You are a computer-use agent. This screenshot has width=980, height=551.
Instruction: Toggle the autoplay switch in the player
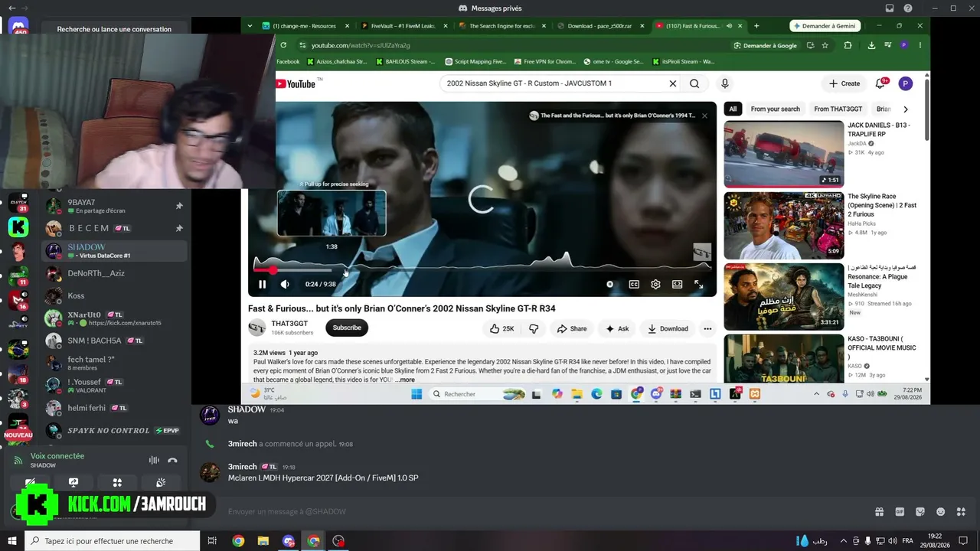610,284
